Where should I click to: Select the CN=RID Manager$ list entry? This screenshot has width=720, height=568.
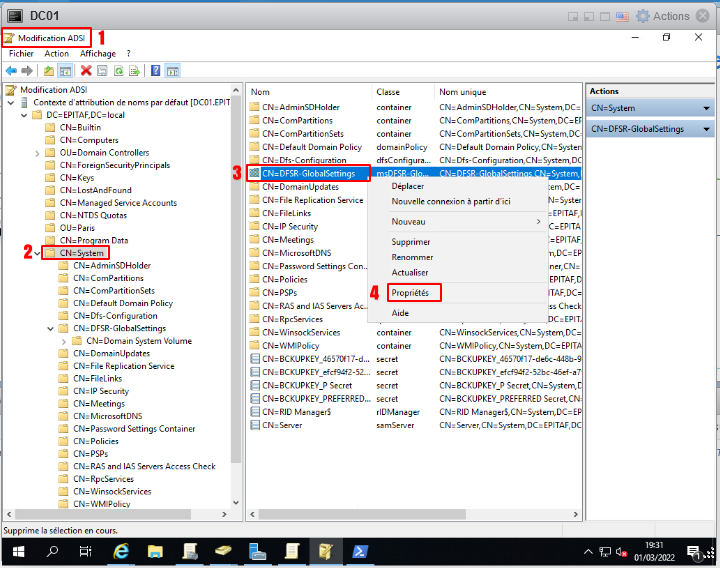(300, 411)
